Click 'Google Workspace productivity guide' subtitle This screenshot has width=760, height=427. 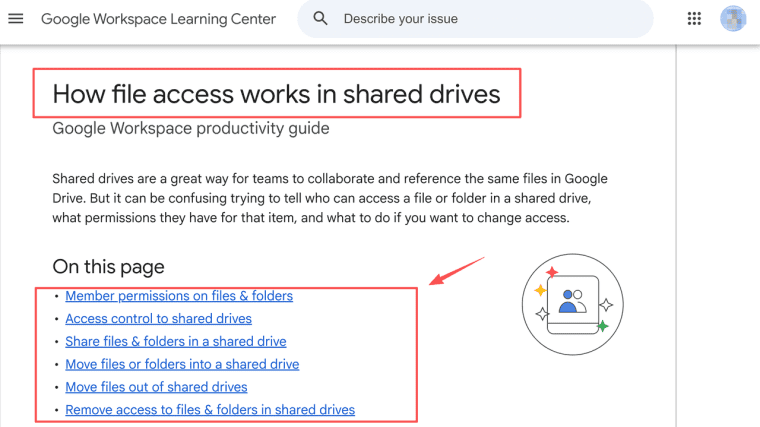(x=191, y=128)
